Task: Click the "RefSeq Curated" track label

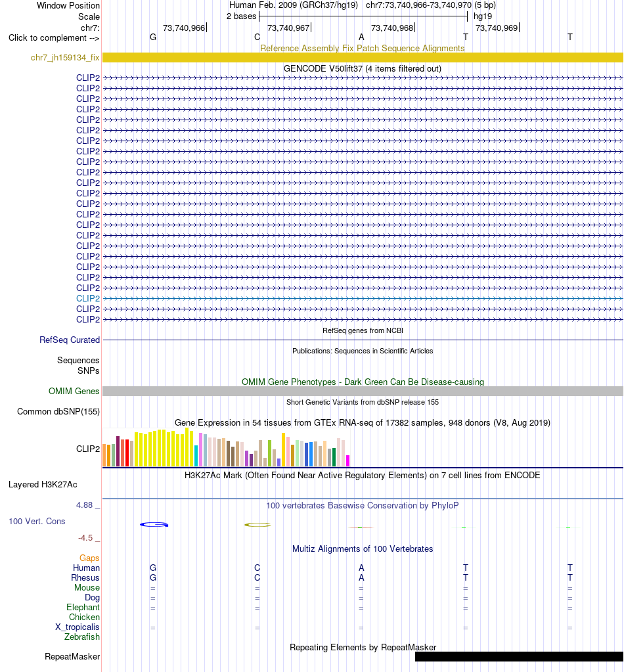Action: (x=70, y=340)
